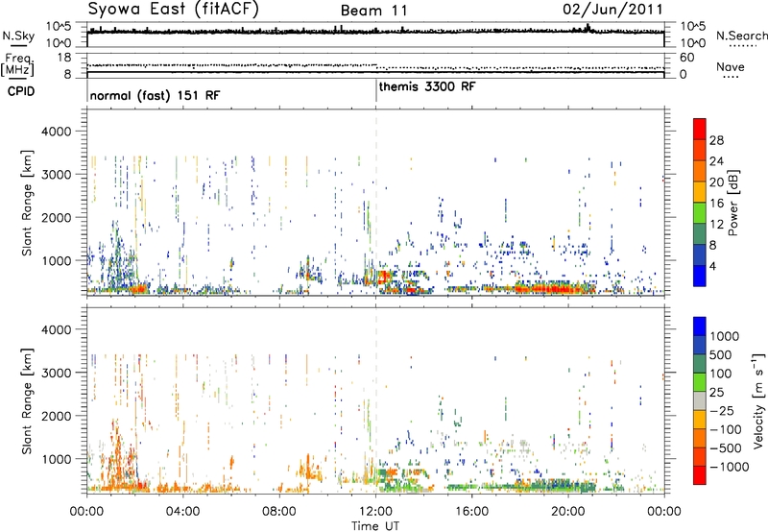This screenshot has height=532, width=768.
Task: Click the date "02/Jun/2011"
Action: coord(612,10)
